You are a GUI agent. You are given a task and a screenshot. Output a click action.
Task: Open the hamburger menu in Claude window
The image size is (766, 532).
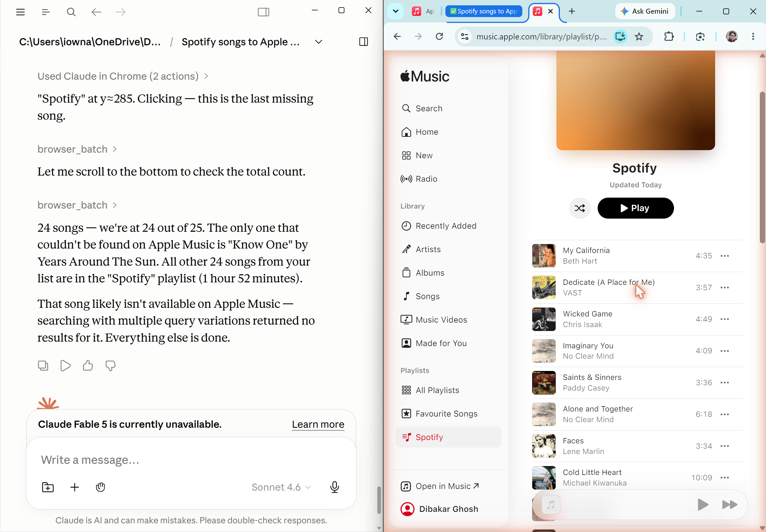(x=20, y=12)
